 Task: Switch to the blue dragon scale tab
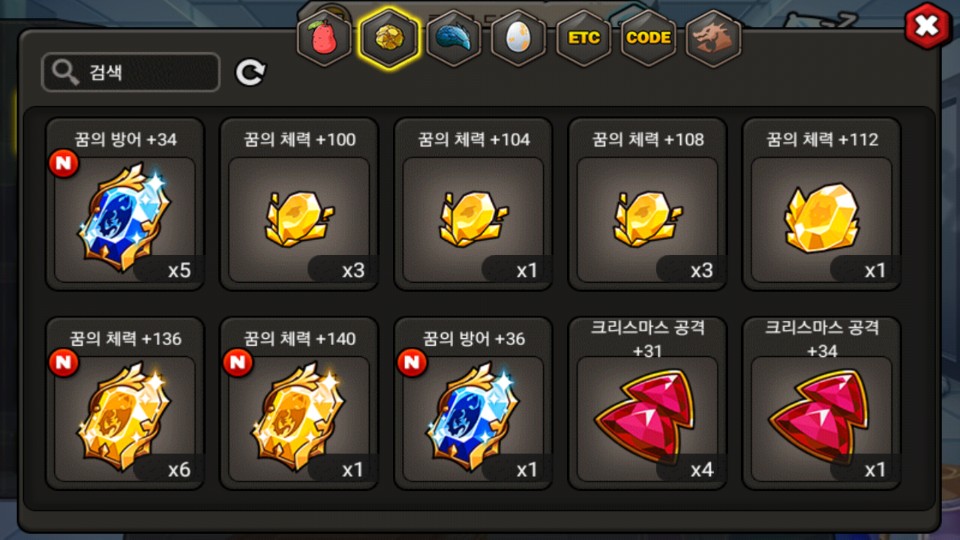pyautogui.click(x=454, y=38)
